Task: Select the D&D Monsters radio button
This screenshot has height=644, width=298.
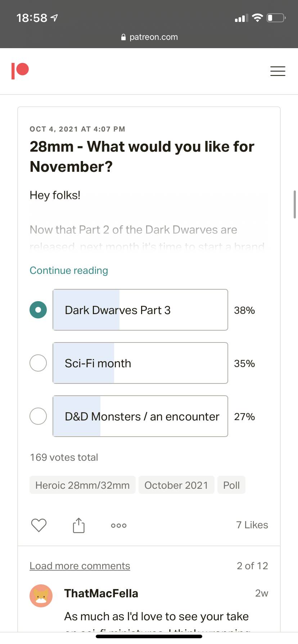Action: [x=38, y=416]
